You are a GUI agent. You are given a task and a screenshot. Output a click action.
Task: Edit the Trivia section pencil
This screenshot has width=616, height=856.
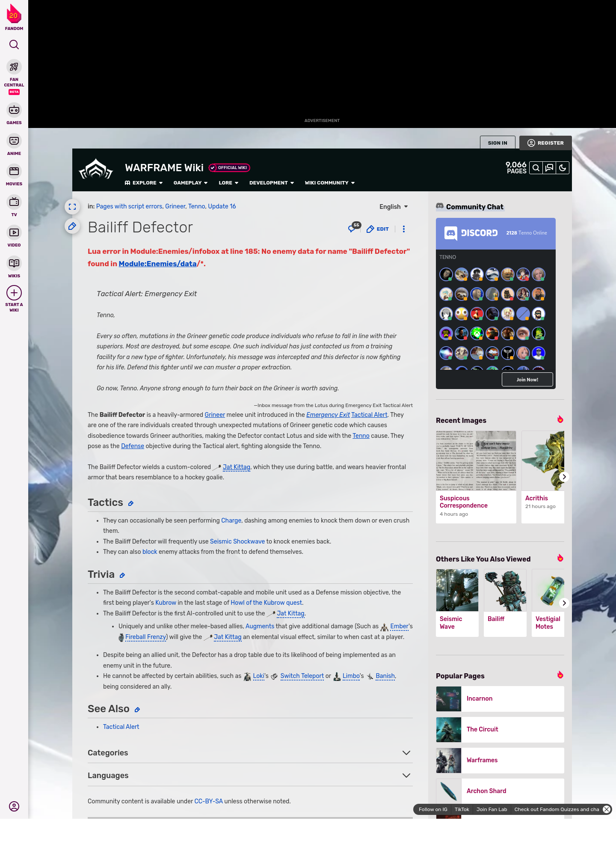click(x=122, y=576)
